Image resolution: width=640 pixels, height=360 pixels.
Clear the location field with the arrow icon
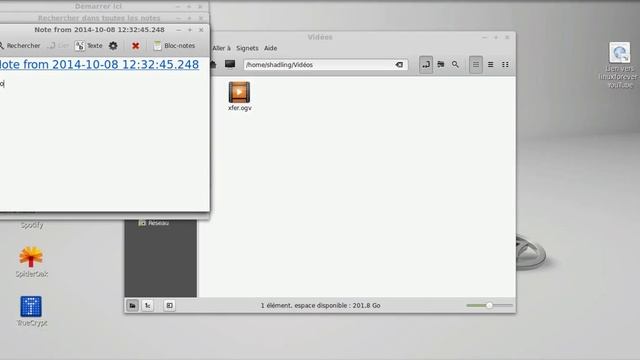[399, 65]
